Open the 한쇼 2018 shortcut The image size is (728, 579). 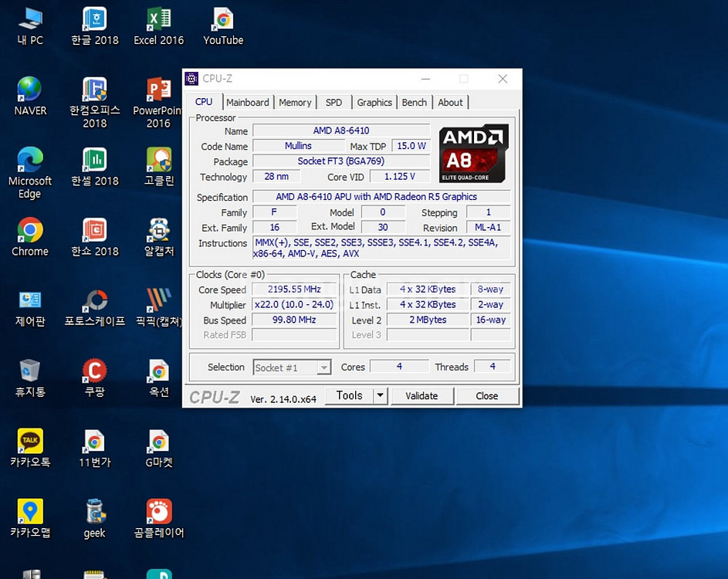click(x=95, y=237)
